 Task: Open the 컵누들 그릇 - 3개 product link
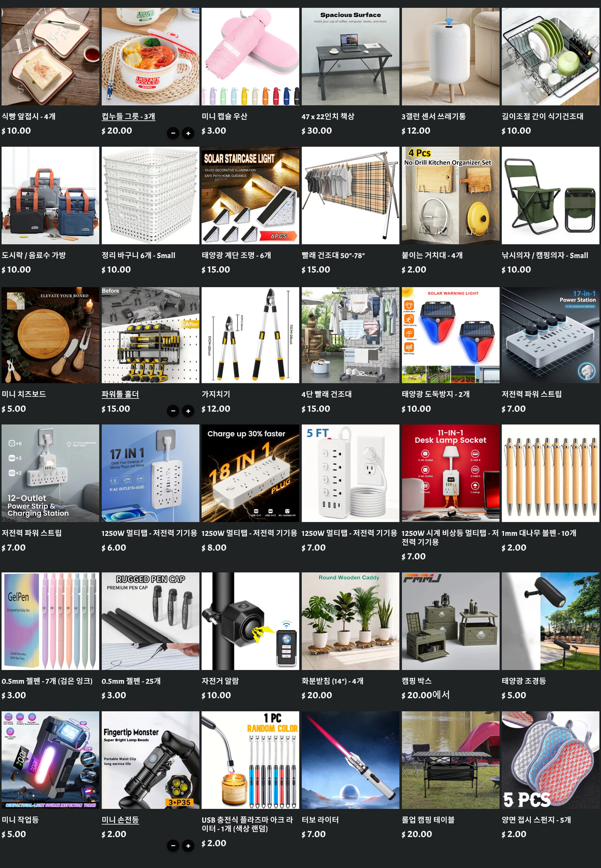click(128, 116)
